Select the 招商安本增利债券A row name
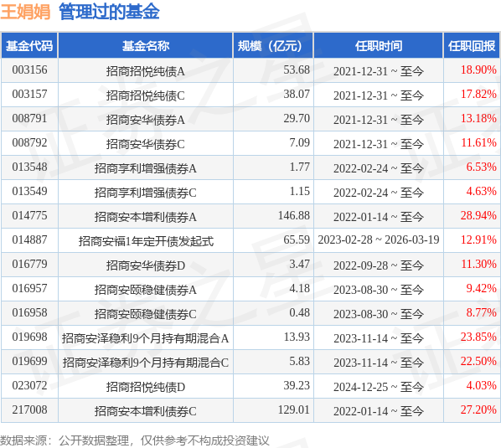Viewport: 501px width, 448px height. tap(146, 217)
